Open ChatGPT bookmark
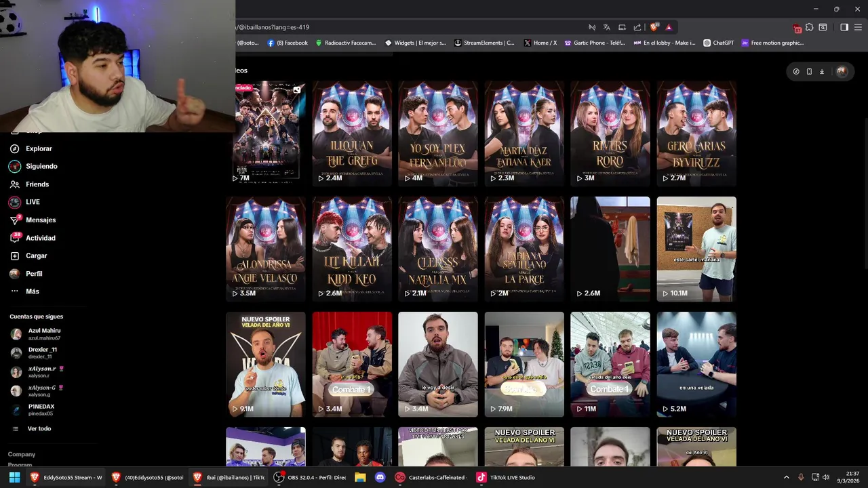 tap(719, 43)
